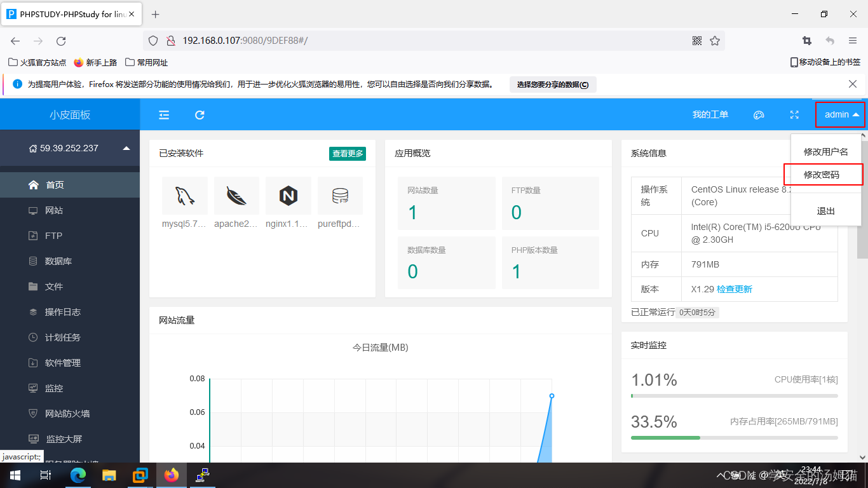Open 火狐官方站点 bookmark folder
This screenshot has height=488, width=868.
[37, 62]
